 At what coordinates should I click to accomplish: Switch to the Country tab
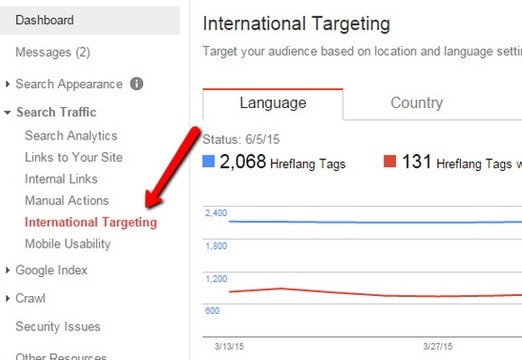point(416,103)
